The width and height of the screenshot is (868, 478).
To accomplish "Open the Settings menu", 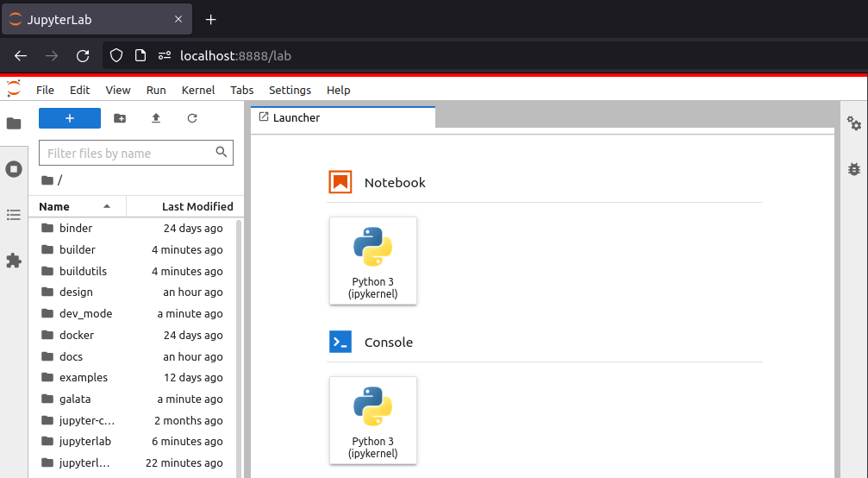I will click(290, 90).
